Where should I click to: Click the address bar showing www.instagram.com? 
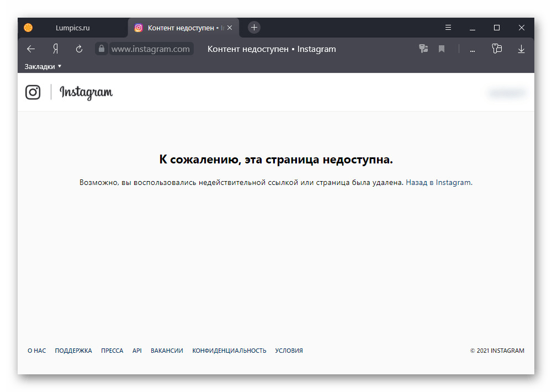151,49
